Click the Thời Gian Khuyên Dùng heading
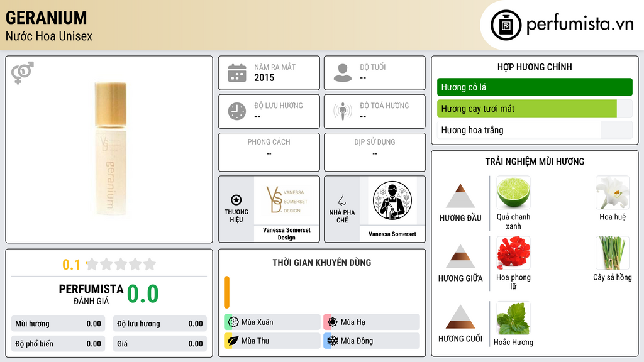Screen dimensions: 644x362 tap(321, 262)
